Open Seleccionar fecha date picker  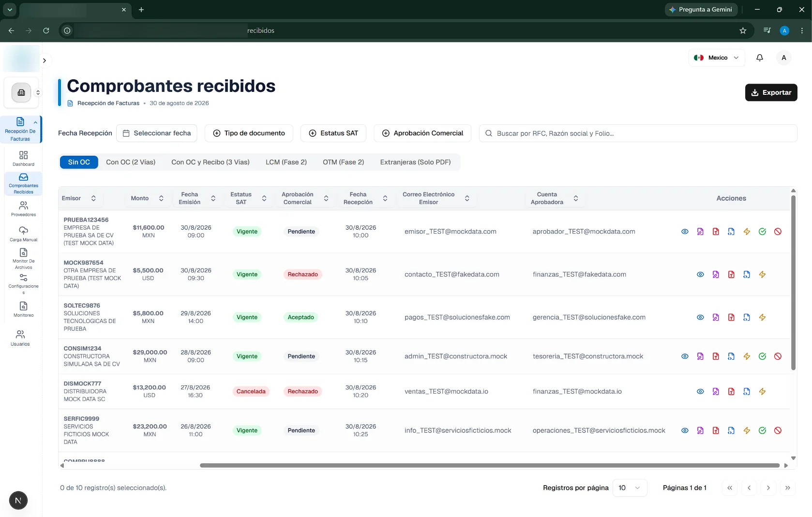(x=157, y=133)
